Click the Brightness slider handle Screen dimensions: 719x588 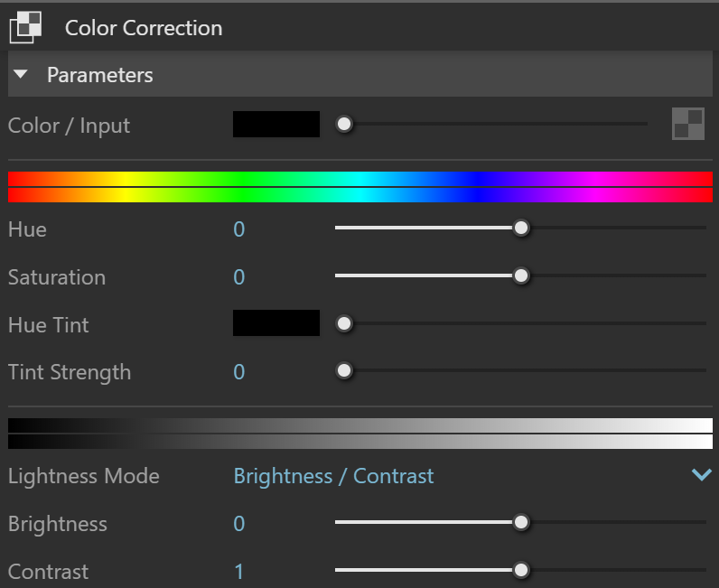pos(521,522)
